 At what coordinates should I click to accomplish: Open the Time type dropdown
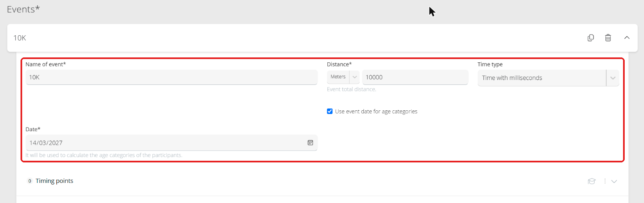pyautogui.click(x=548, y=78)
